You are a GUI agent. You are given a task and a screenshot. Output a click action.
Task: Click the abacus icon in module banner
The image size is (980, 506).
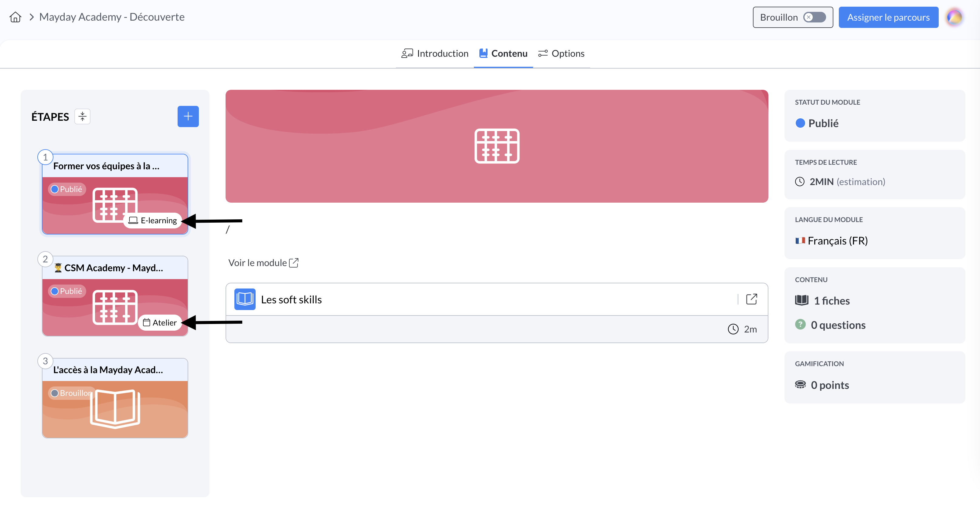tap(496, 146)
